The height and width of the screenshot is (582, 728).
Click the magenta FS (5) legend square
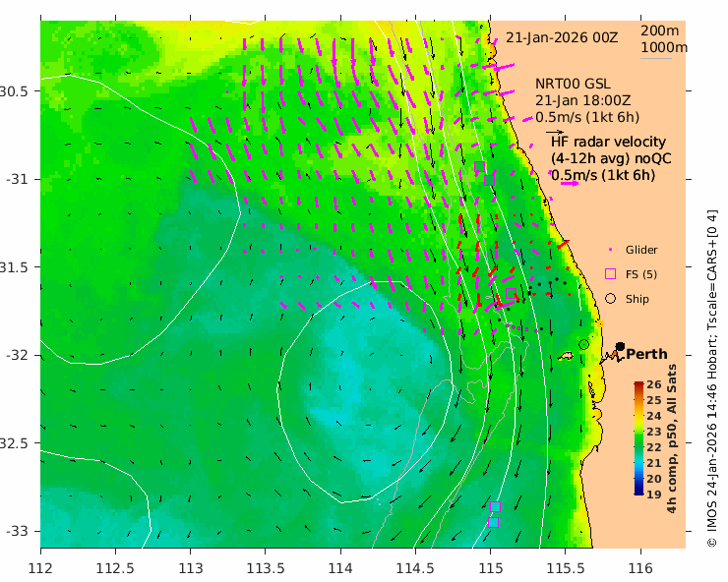click(x=611, y=274)
